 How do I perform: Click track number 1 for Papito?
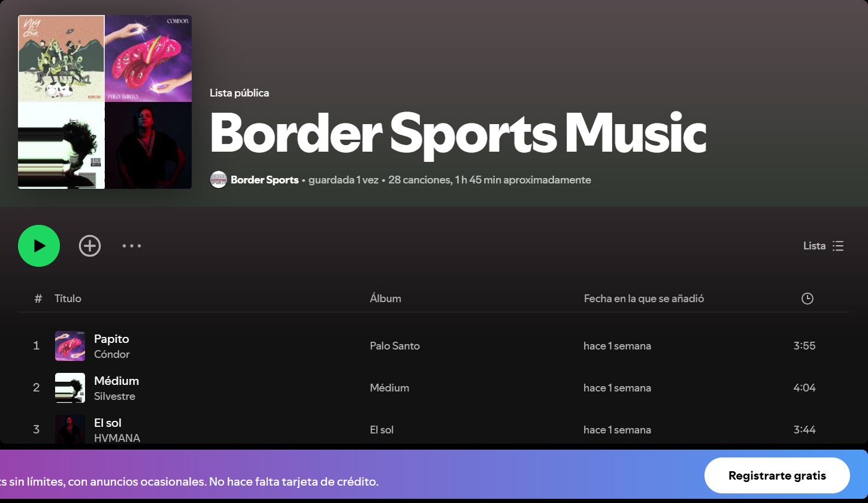[36, 346]
